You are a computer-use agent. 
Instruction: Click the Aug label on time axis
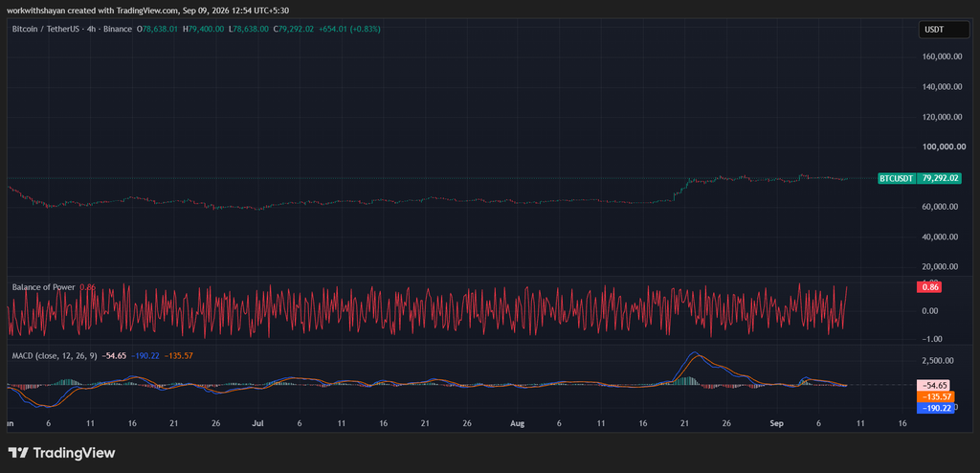pos(517,423)
